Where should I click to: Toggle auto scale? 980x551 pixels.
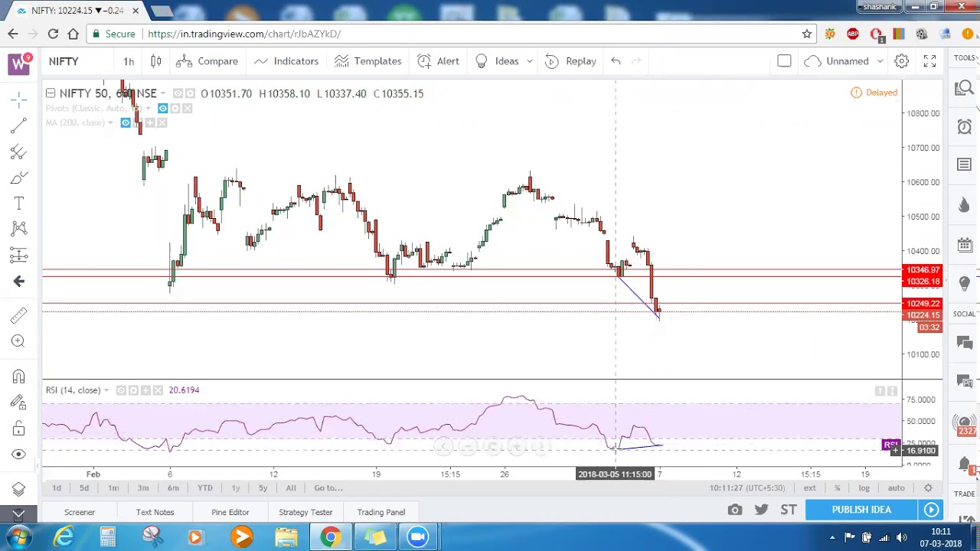click(897, 488)
